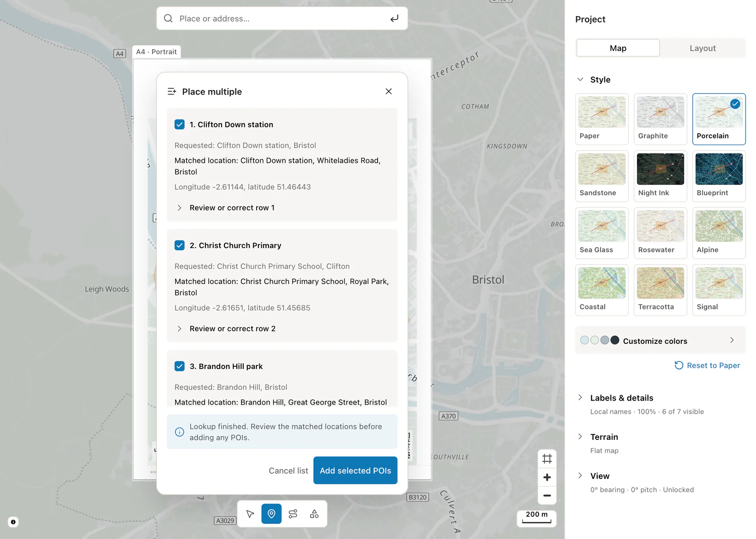Uncheck Christ Church Primary checkbox

[180, 245]
